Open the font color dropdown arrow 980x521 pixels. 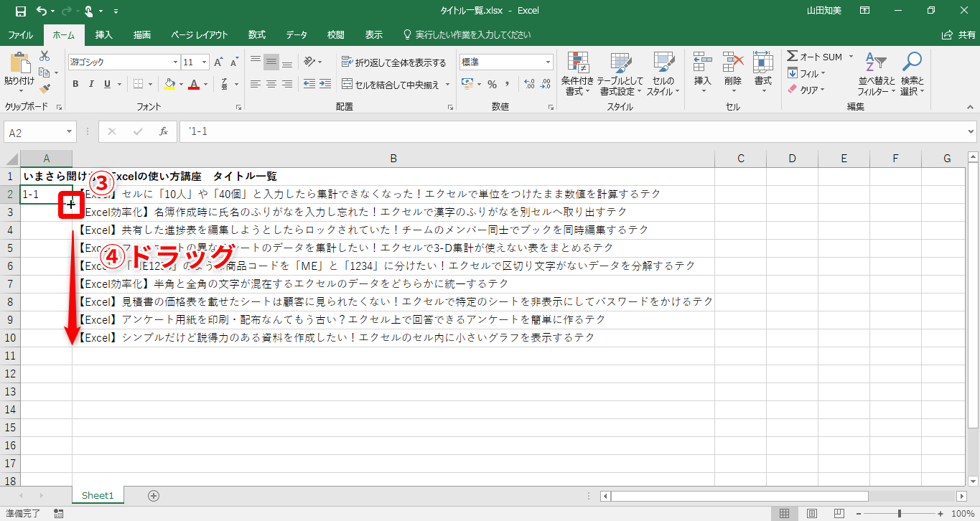point(205,84)
